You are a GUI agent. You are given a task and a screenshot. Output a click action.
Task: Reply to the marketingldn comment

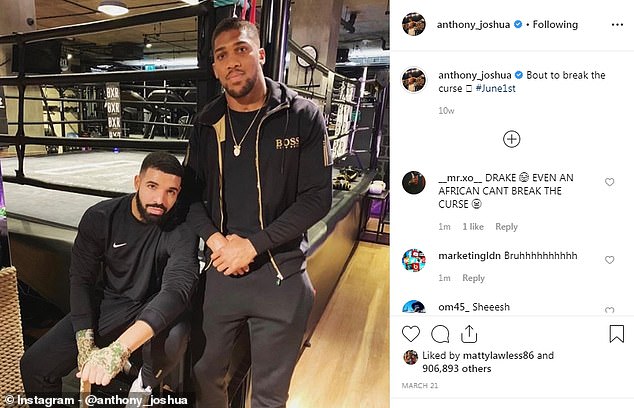point(473,278)
